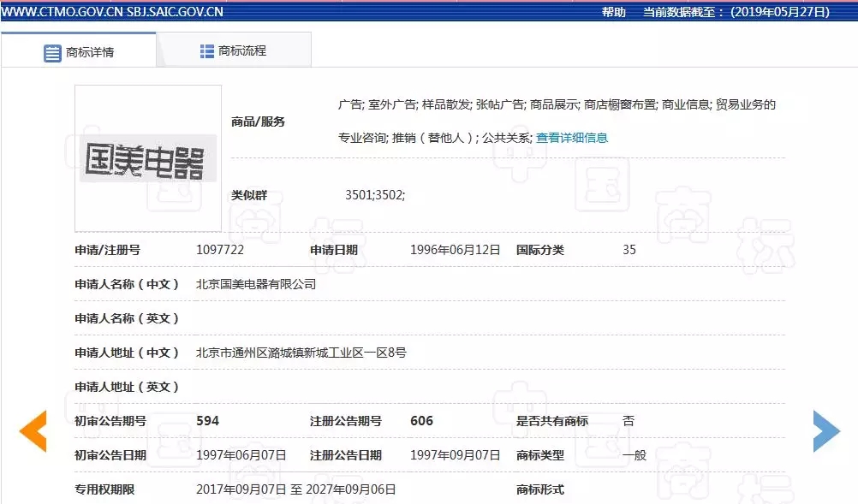Select address 北京市通州区潞城镇新城工业区一区8号
Viewport: 858px width, 504px height.
[x=301, y=353]
